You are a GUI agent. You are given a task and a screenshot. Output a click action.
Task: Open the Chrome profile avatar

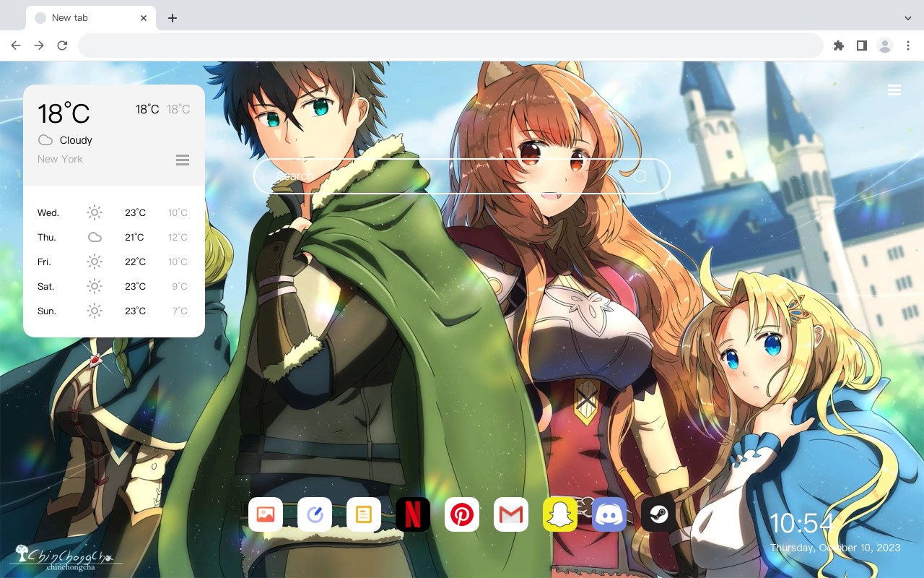[885, 46]
